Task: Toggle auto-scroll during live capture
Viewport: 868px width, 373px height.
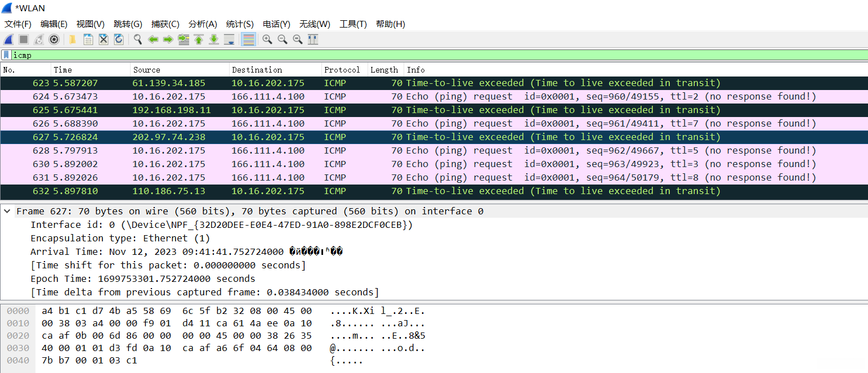Action: coord(229,39)
